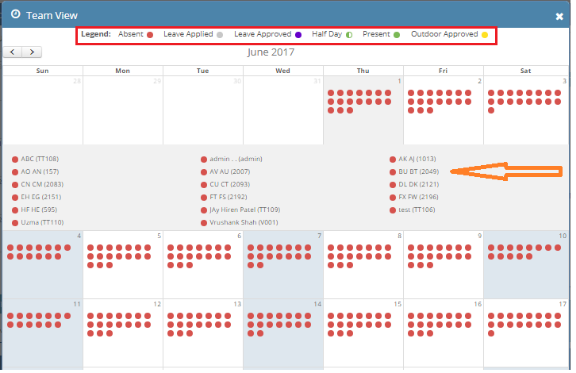Image resolution: width=576 pixels, height=373 pixels.
Task: Select employee EH EG (2151)
Action: [41, 197]
